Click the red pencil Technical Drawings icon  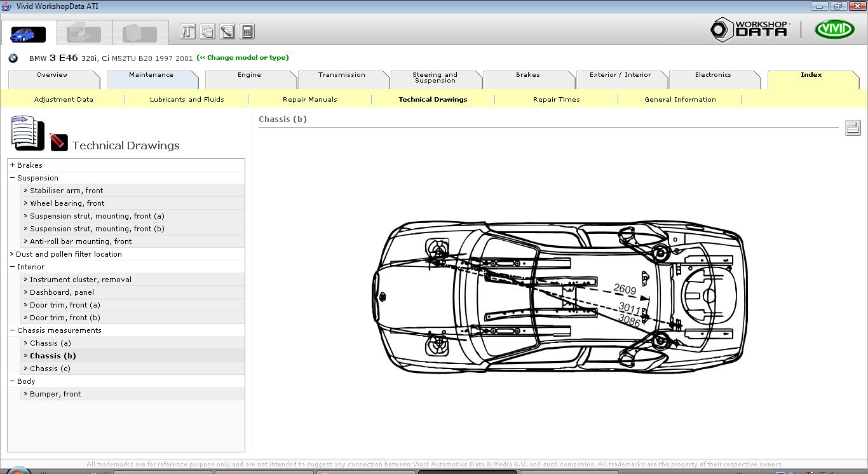pos(59,142)
